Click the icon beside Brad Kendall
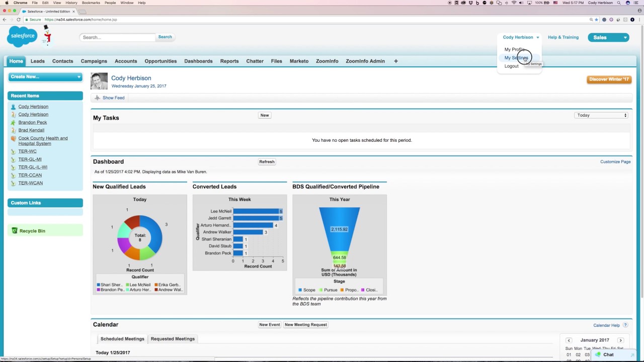Screen dimensions: 644x362 [x=14, y=130]
